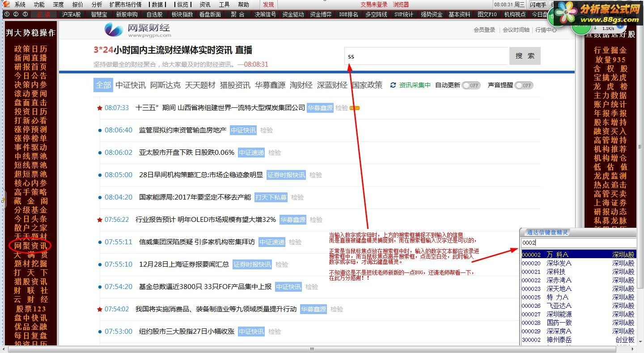Select the 发现 tab in the menu bar
Screen dimensions: 644x353
(x=268, y=4)
